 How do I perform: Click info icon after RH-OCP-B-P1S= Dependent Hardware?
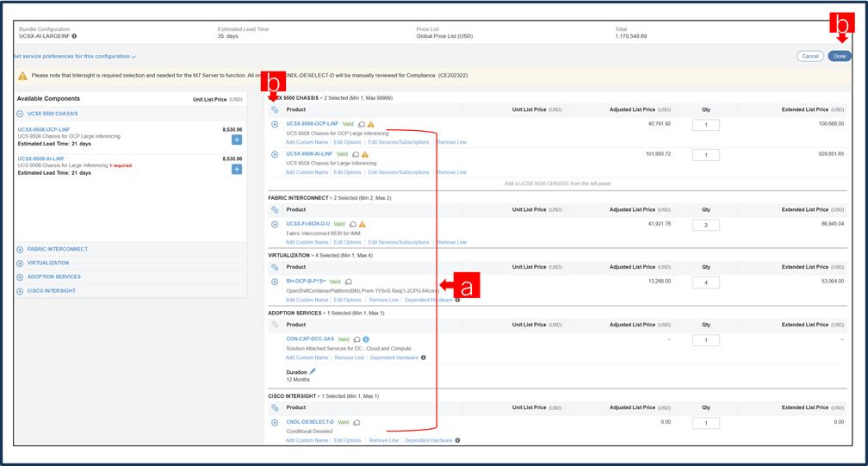[457, 300]
